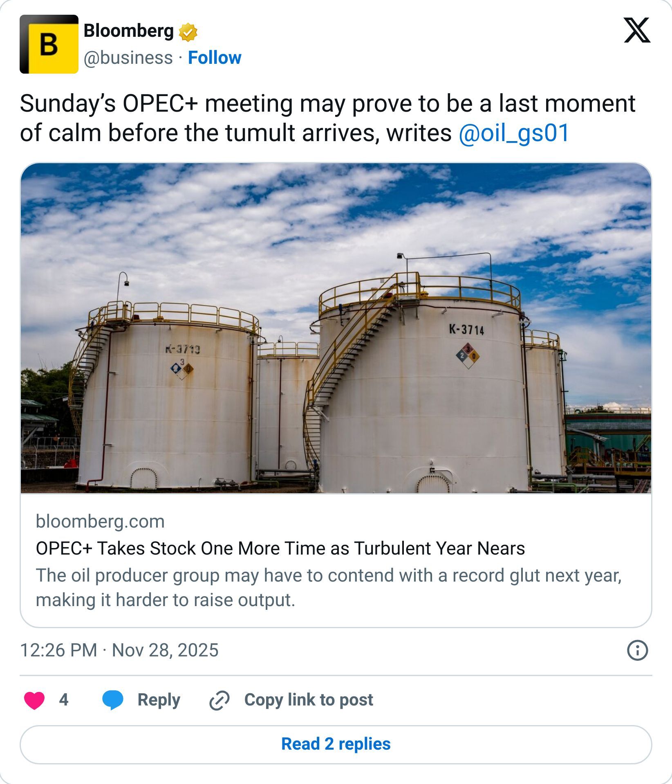Follow the Bloomberg account
This screenshot has width=672, height=784.
215,58
